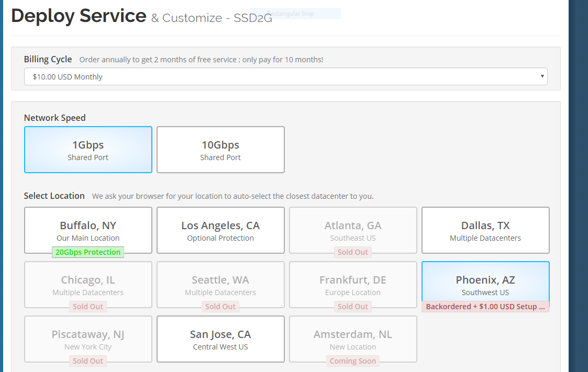Open the Billing Cycle dropdown
Viewport: 588px width, 372px height.
point(285,76)
